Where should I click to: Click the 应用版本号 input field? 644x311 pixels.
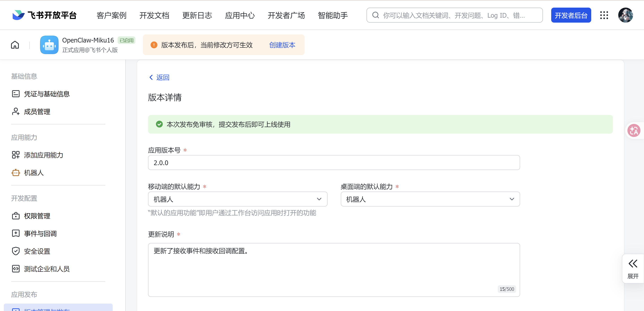[x=334, y=163]
